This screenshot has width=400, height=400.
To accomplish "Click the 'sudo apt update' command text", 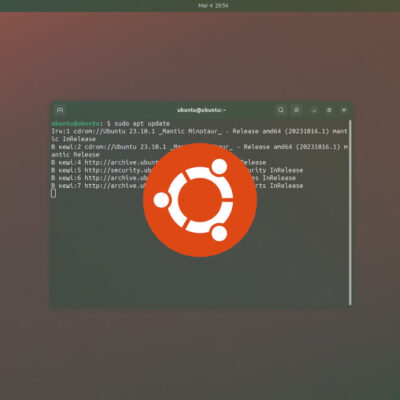I will [142, 123].
